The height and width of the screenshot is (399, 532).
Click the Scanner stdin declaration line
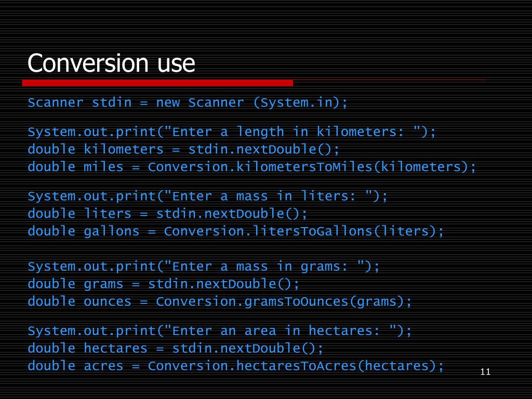pyautogui.click(x=188, y=102)
